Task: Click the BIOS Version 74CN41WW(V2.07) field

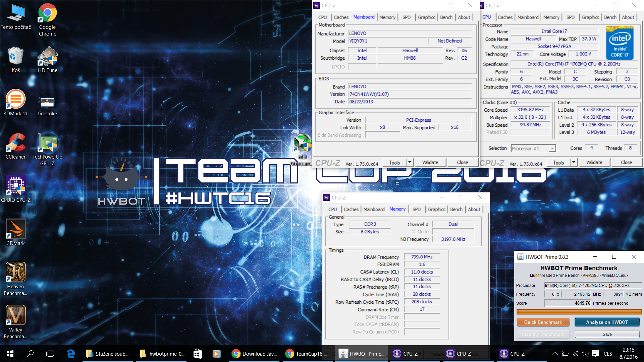Action: 410,94
